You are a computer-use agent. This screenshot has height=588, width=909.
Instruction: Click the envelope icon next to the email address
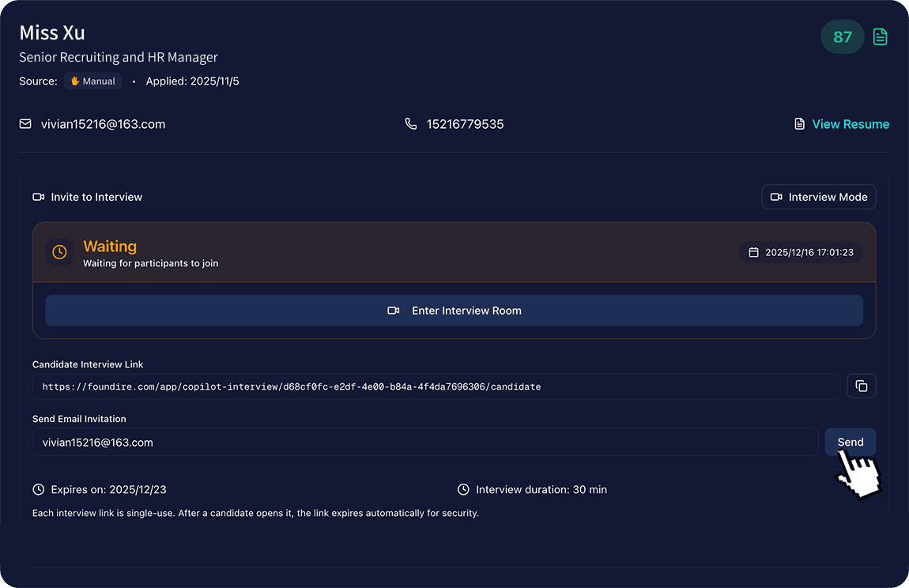point(25,124)
